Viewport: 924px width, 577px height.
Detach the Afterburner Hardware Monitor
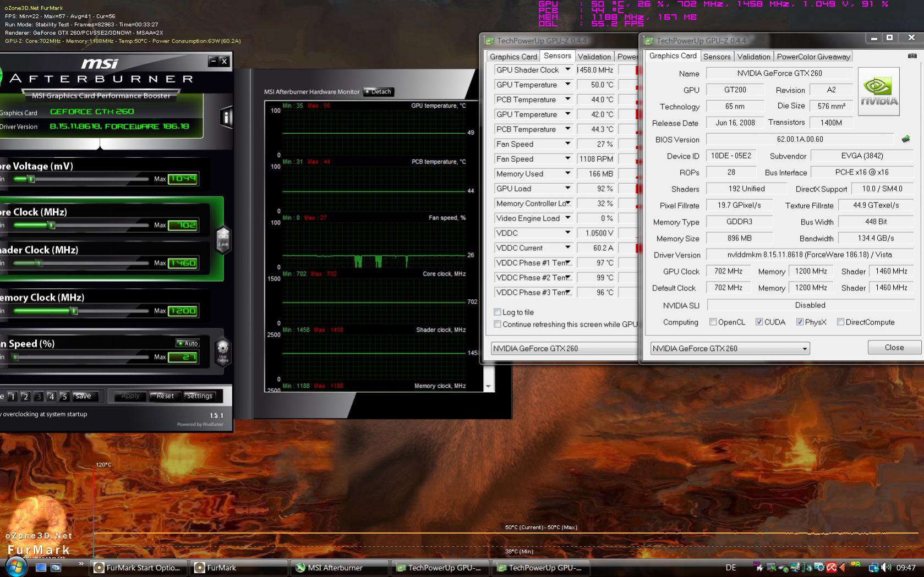(x=378, y=92)
